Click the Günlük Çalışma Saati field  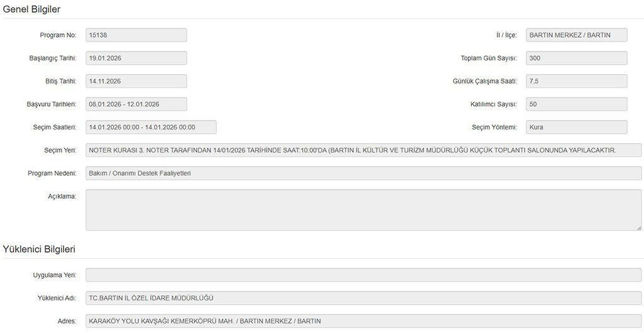click(576, 81)
